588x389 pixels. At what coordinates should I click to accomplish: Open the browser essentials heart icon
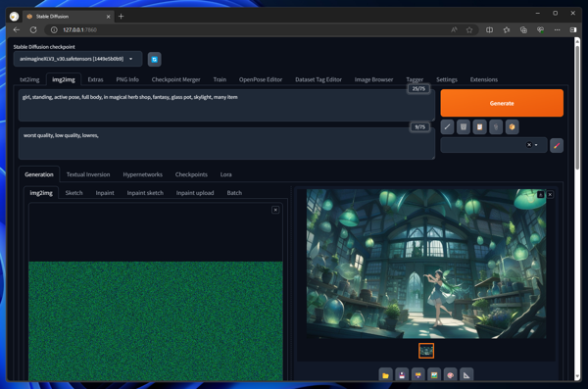[540, 30]
